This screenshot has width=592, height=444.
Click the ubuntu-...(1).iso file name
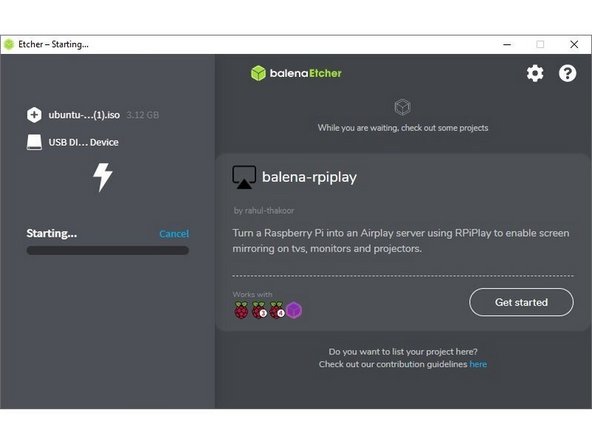tap(84, 115)
